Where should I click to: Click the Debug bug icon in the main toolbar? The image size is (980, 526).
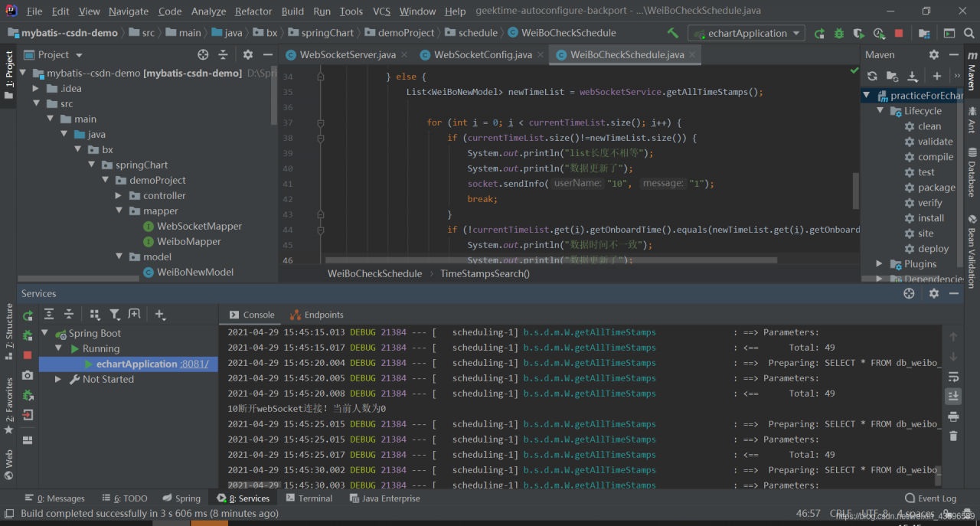click(x=839, y=33)
